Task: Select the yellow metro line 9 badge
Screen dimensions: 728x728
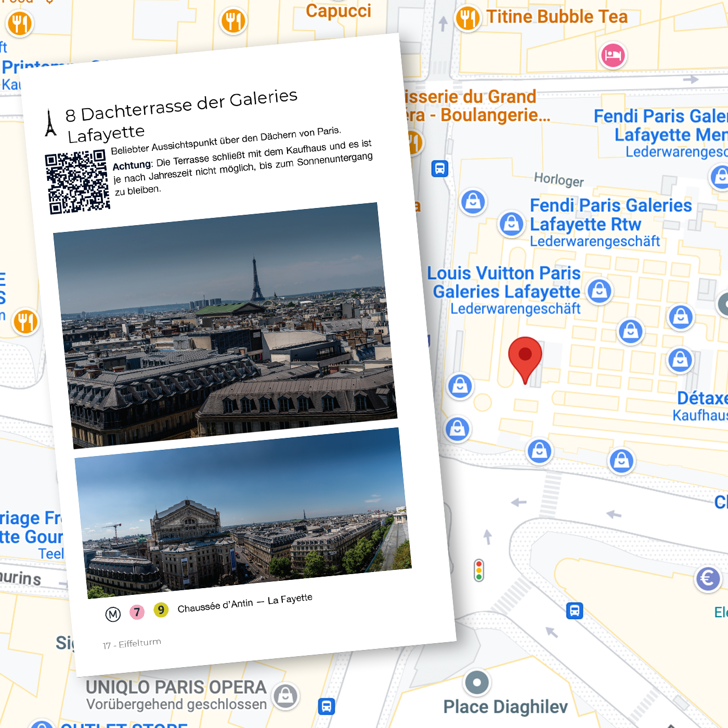Action: tap(161, 609)
